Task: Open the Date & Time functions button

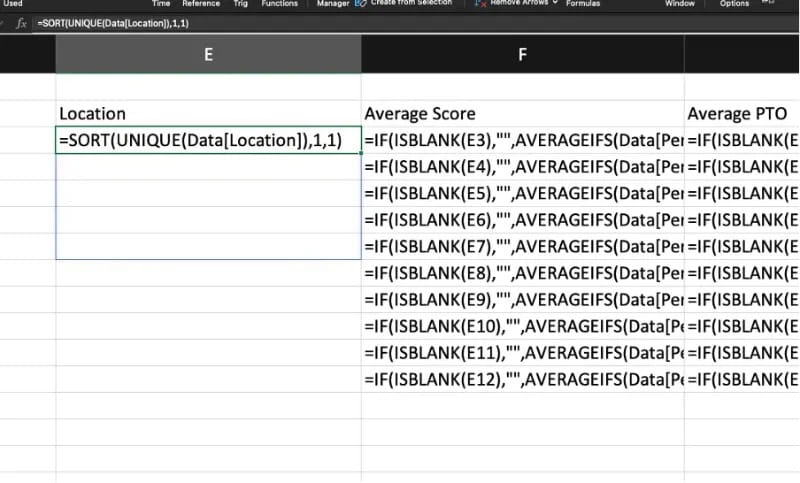Action: coord(161,4)
